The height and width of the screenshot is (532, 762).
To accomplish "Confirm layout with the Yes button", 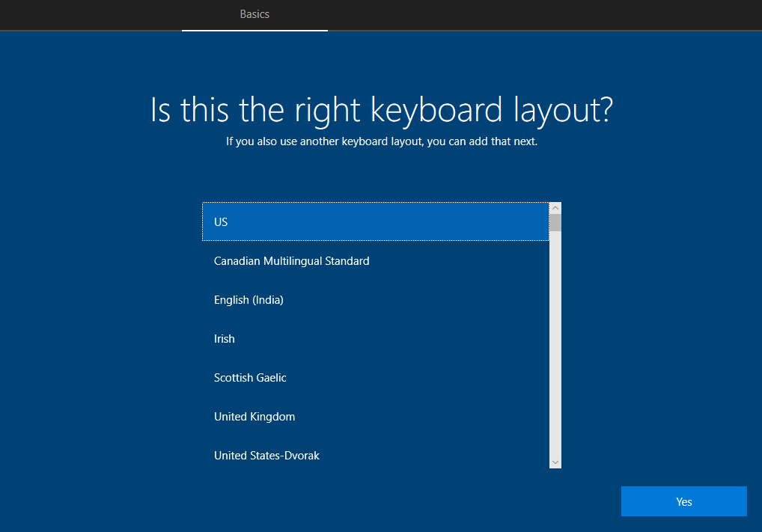I will click(683, 501).
